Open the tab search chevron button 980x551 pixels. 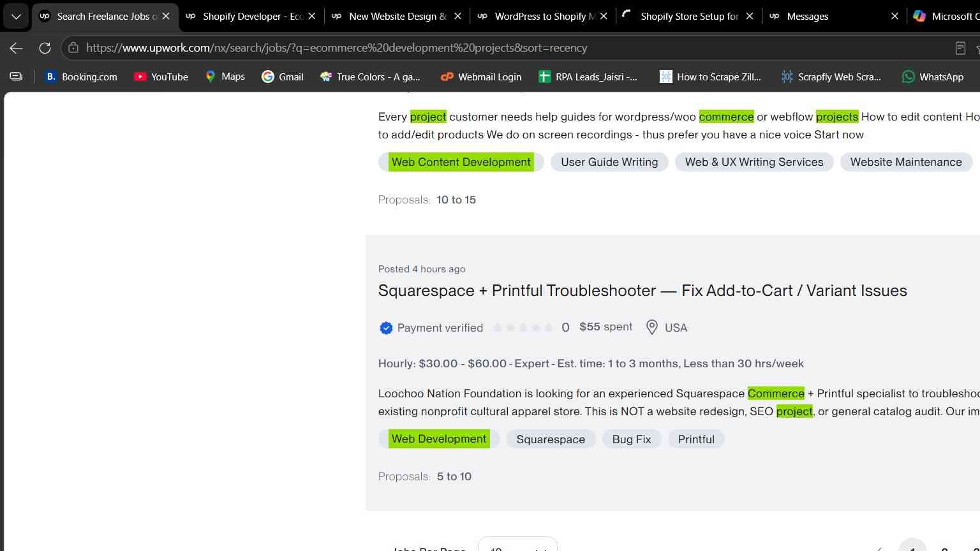[16, 17]
